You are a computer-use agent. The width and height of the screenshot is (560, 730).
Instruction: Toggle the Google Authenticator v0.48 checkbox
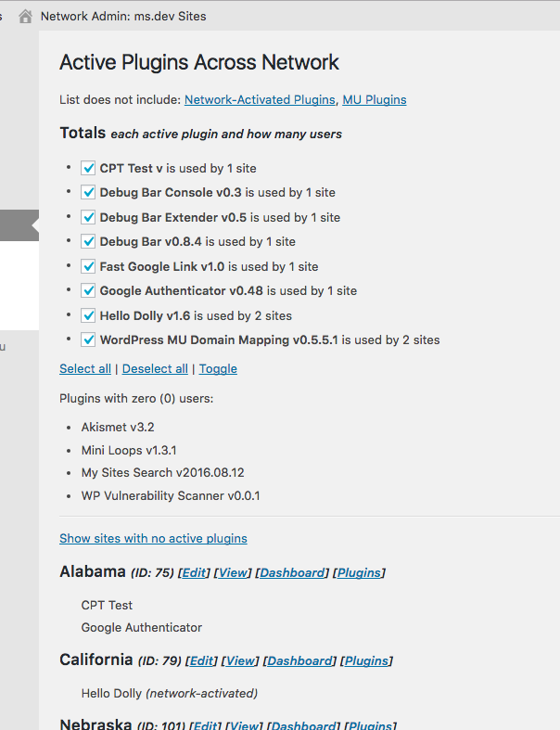point(88,290)
